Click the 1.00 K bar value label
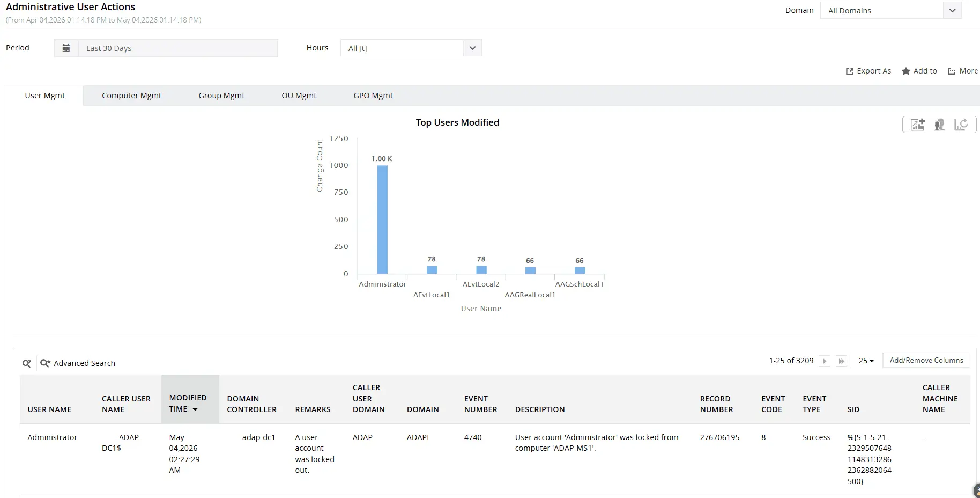 click(x=382, y=159)
